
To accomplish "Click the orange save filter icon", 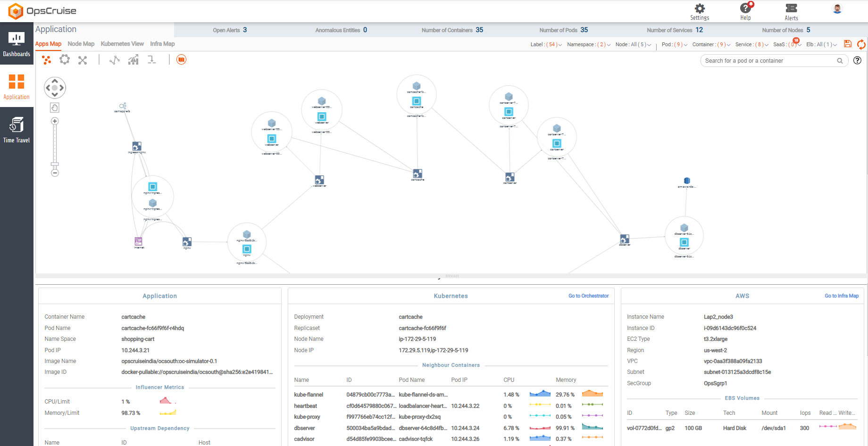I will (848, 44).
